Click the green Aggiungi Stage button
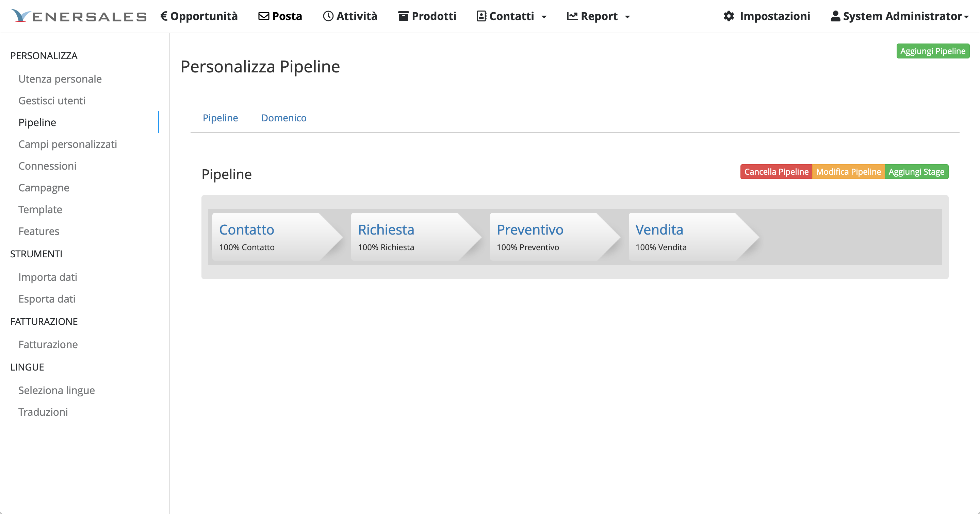The height and width of the screenshot is (514, 980). [x=916, y=172]
